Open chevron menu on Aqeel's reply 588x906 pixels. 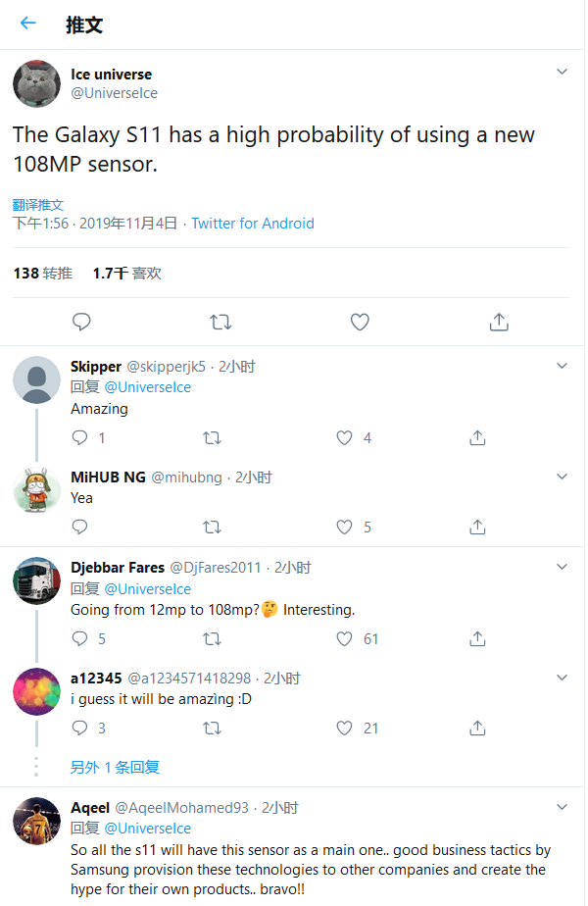pos(562,807)
